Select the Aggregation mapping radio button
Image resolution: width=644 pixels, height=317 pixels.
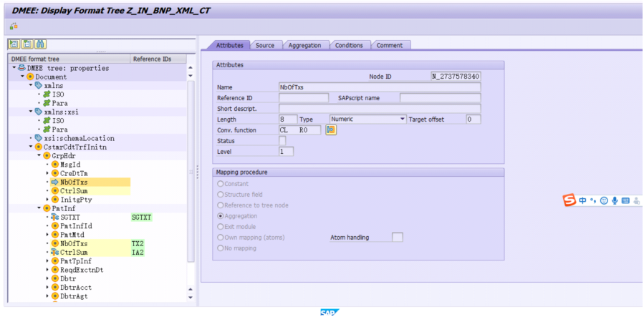pyautogui.click(x=221, y=215)
